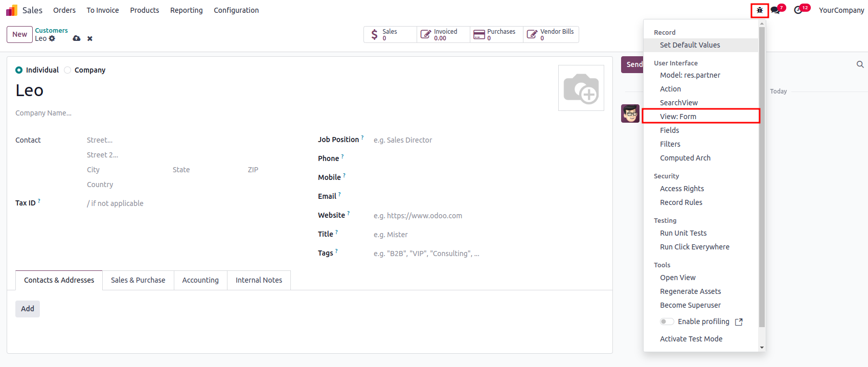
Task: Discard changes with the X icon
Action: pos(90,38)
